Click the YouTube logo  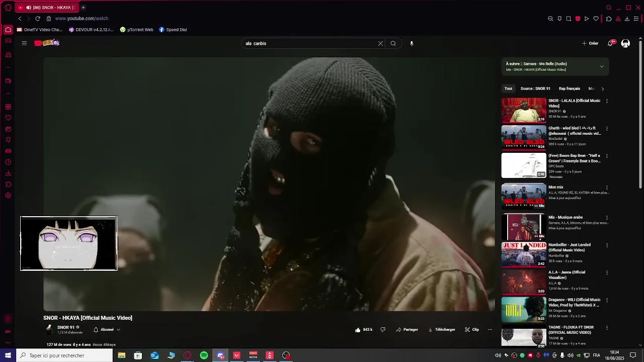tap(47, 43)
